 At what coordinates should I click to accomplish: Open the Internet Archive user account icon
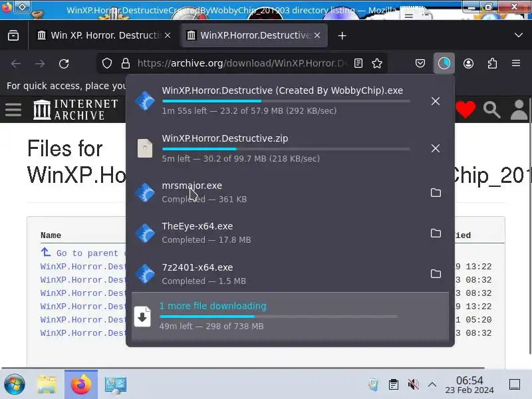point(519,110)
